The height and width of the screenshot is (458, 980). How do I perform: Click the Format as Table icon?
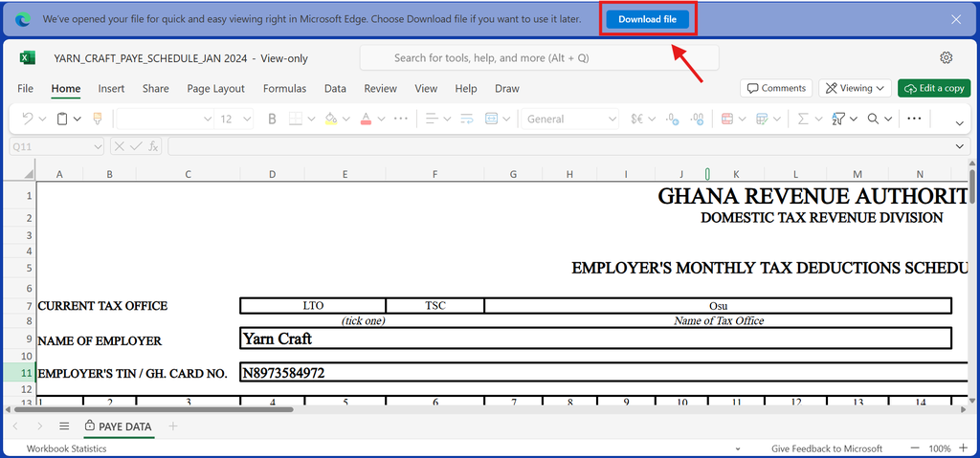[x=761, y=119]
